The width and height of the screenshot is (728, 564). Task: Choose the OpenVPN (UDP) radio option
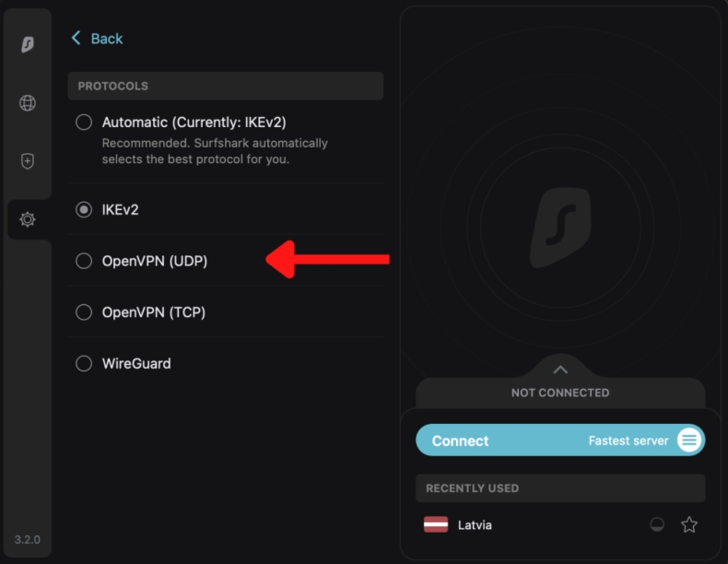(84, 261)
